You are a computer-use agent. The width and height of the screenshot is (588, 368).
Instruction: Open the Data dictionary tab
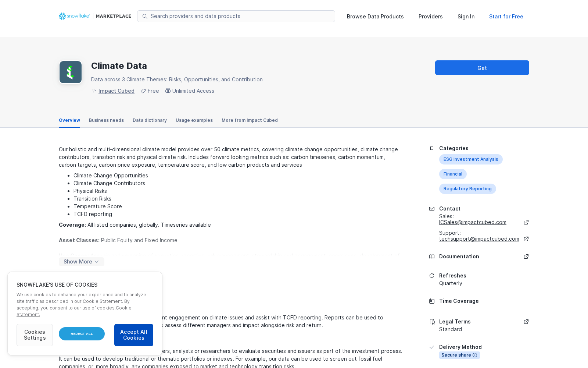point(150,120)
